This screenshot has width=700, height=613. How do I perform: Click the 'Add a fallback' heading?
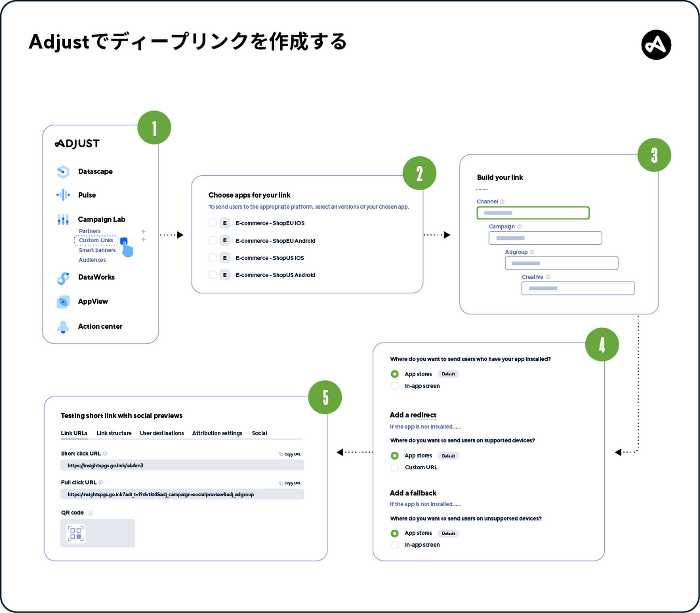[x=413, y=493]
